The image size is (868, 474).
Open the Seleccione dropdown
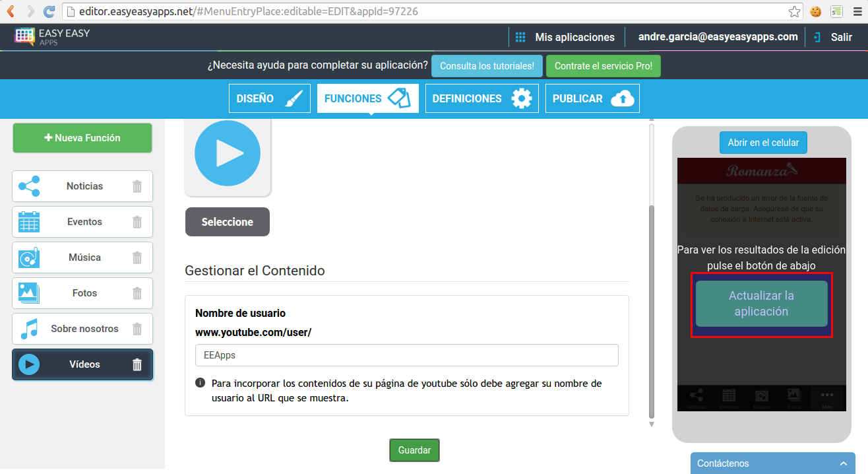(x=227, y=222)
